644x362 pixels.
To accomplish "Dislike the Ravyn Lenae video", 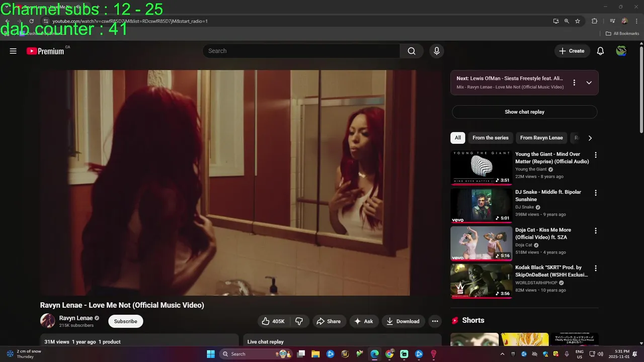I will tap(299, 321).
